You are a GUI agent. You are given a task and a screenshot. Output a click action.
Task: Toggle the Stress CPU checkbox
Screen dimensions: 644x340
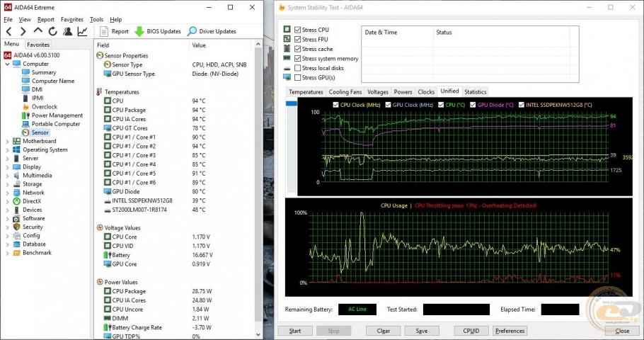pos(298,30)
